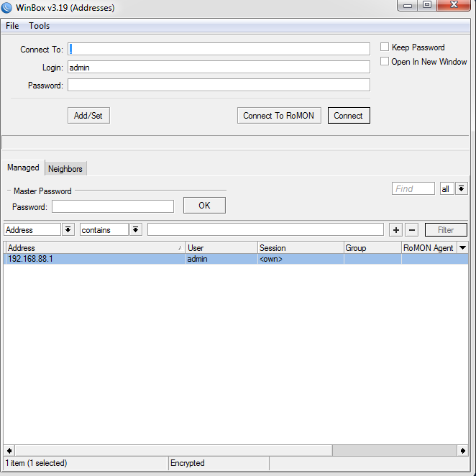Maximize the WinBox window

tap(427, 5)
